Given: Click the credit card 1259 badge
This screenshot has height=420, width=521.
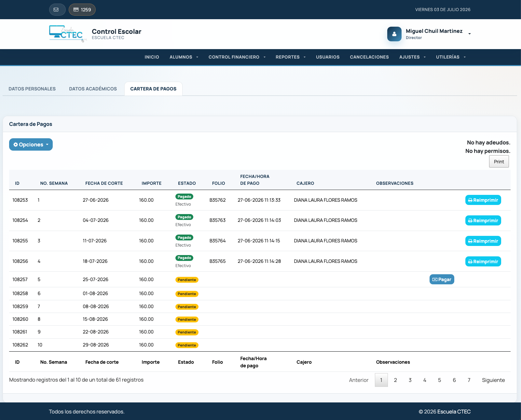Looking at the screenshot, I should (x=82, y=10).
